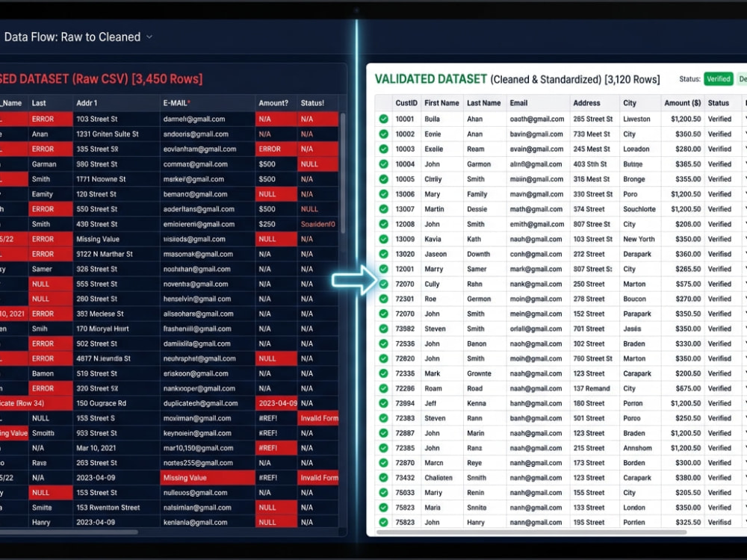Select the green check for CustID 73894
Screen dimensions: 747x560
383,403
